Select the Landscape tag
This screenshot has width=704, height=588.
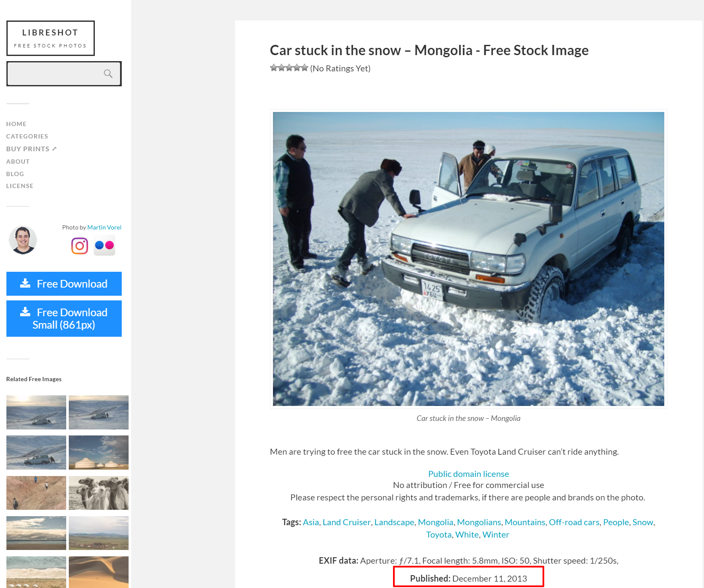[394, 522]
